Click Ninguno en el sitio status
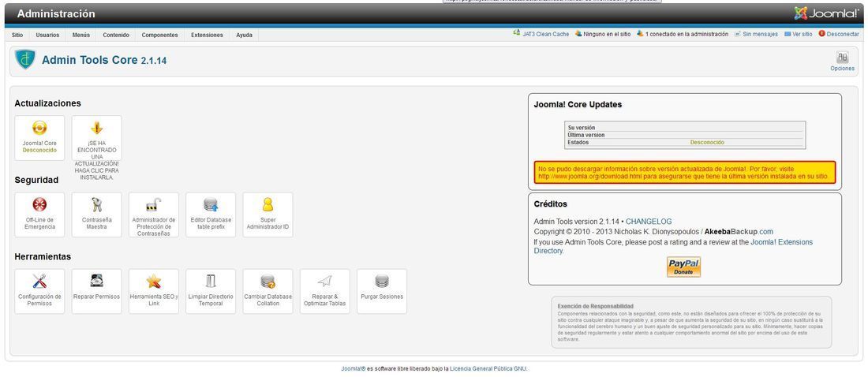Screen dimensions: 868x377 pos(603,34)
